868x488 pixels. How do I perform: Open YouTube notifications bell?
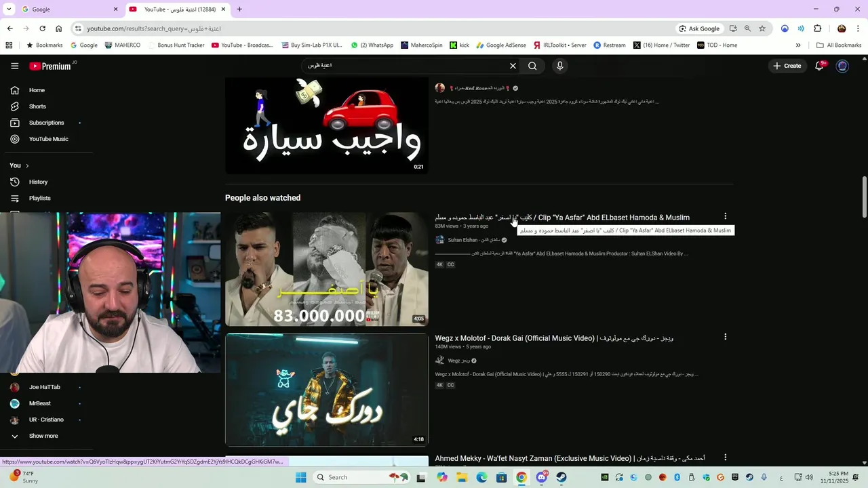pyautogui.click(x=819, y=66)
